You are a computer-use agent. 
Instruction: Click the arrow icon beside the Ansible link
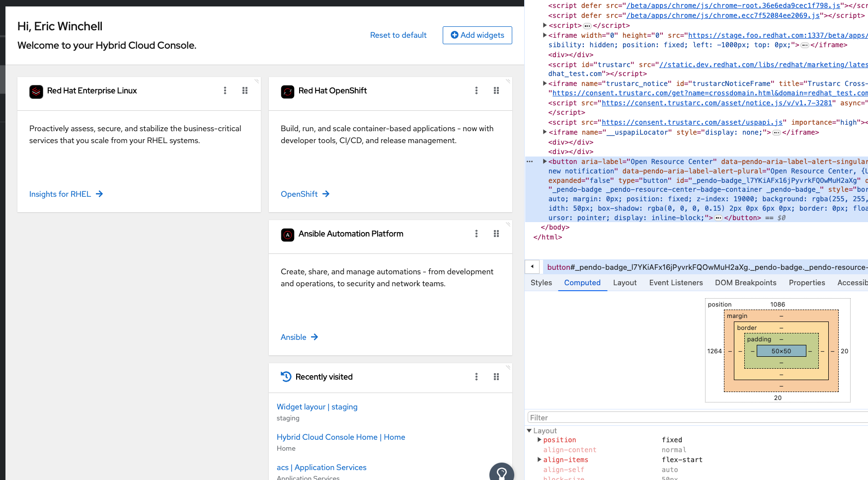tap(315, 337)
